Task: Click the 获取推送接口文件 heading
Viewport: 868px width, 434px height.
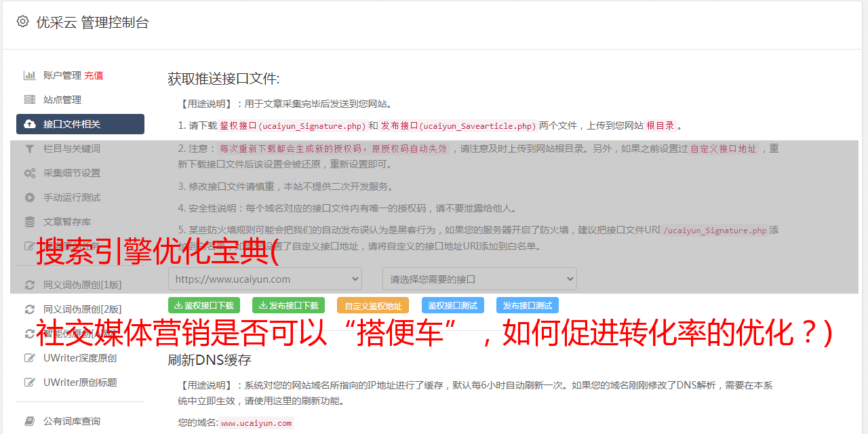Action: click(224, 79)
